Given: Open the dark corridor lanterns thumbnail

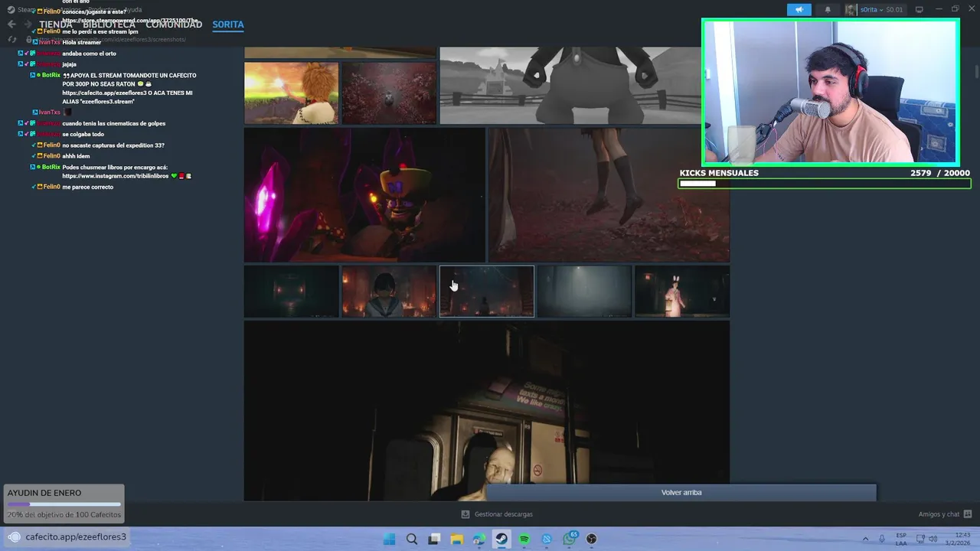Looking at the screenshot, I should 291,291.
